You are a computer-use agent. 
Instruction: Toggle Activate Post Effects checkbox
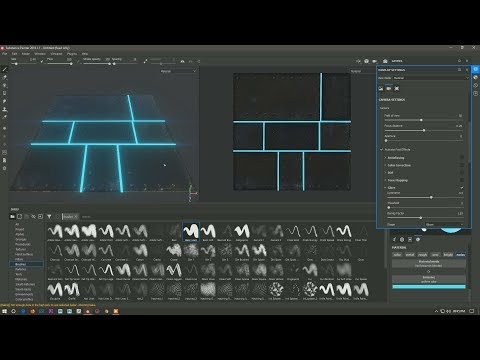tap(382, 150)
